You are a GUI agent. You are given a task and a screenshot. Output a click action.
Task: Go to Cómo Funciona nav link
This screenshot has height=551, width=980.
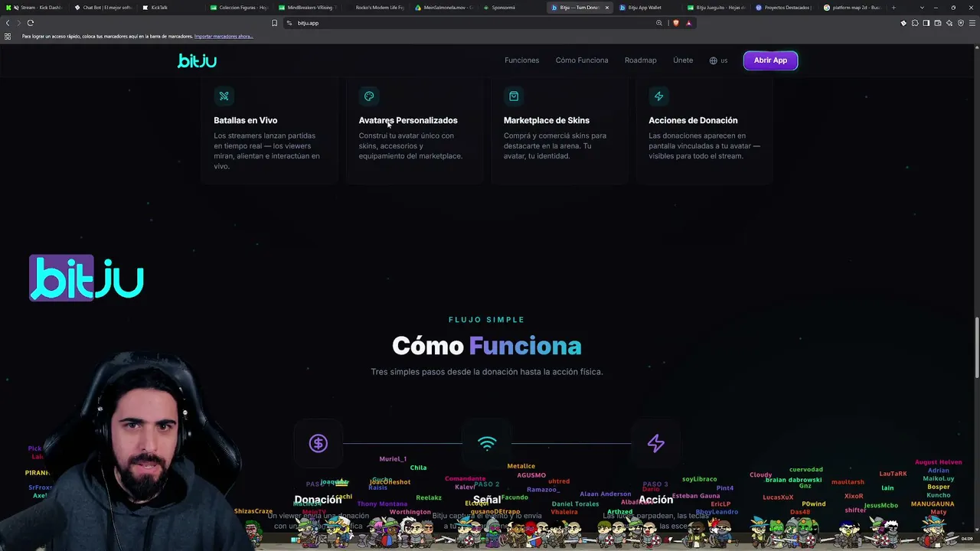coord(582,60)
